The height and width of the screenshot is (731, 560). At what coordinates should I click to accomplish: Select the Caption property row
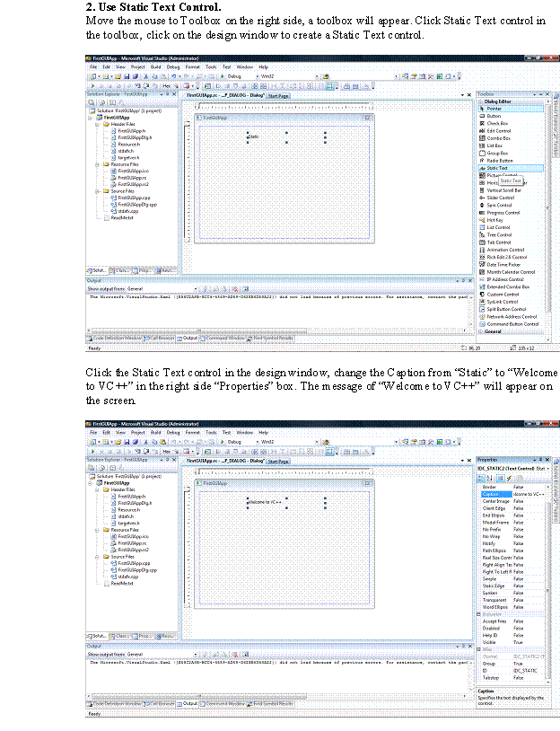coord(512,494)
